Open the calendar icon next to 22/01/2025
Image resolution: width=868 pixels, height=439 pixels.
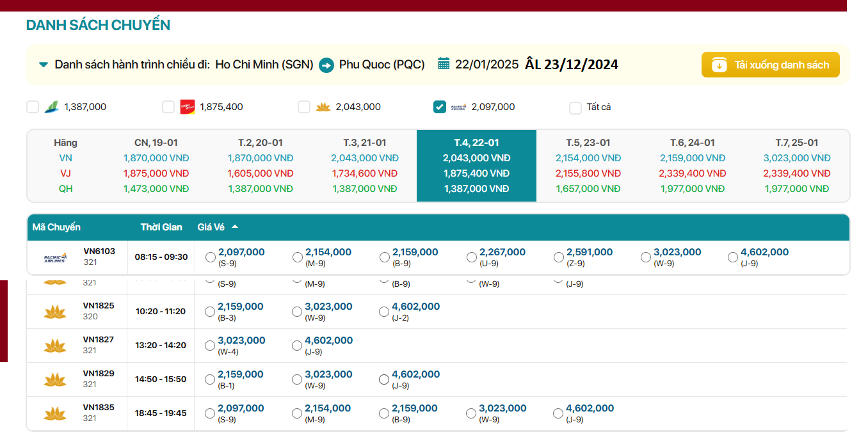point(444,63)
